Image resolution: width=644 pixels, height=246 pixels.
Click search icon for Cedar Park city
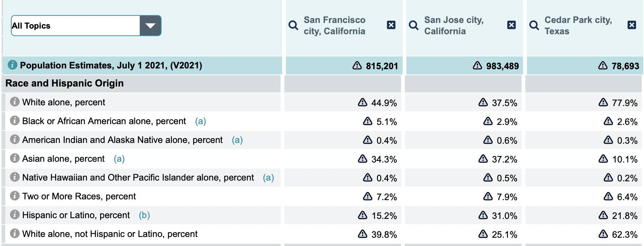tap(534, 25)
